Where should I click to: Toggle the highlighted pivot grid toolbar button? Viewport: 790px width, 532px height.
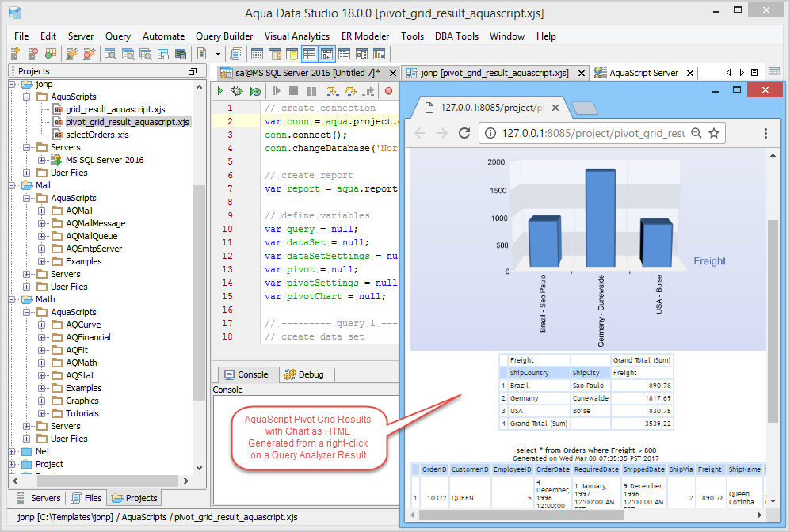327,54
